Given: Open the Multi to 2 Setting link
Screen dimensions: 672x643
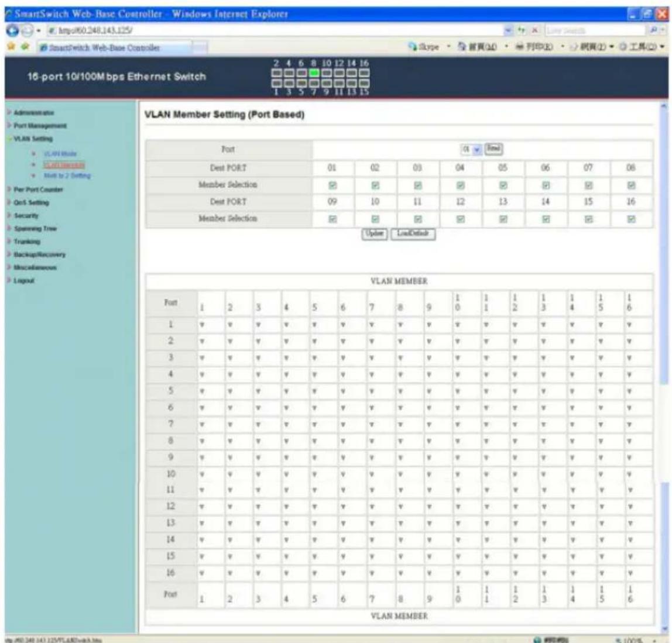Looking at the screenshot, I should (x=67, y=176).
